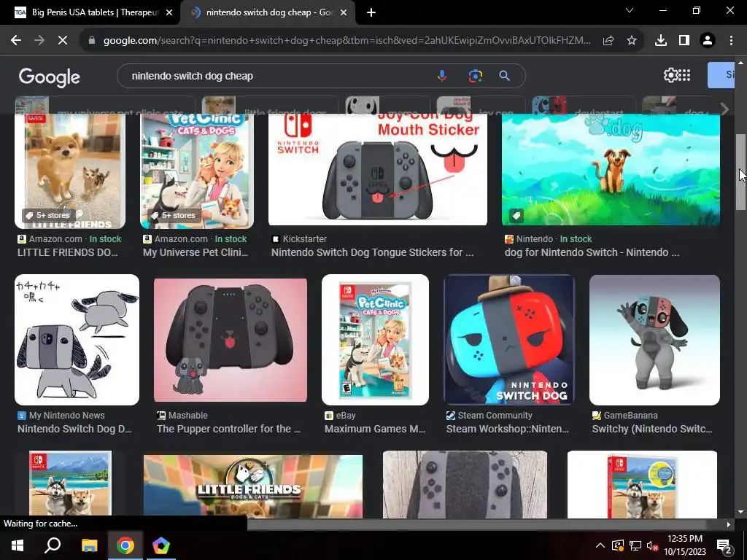Open the Chrome profile avatar
The width and height of the screenshot is (747, 560).
708,41
